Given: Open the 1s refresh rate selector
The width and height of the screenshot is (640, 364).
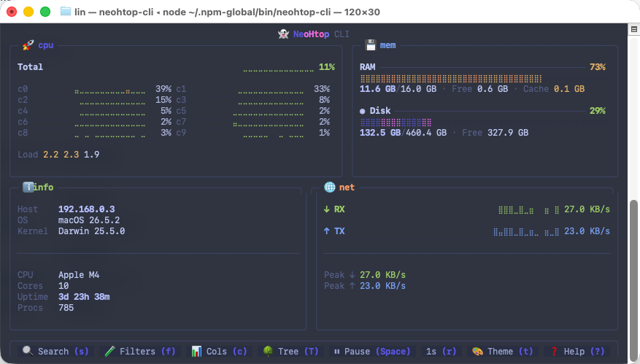Looking at the screenshot, I should pyautogui.click(x=442, y=352).
